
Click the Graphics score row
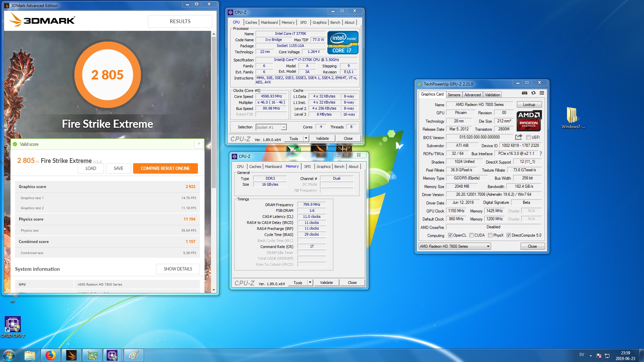(107, 187)
